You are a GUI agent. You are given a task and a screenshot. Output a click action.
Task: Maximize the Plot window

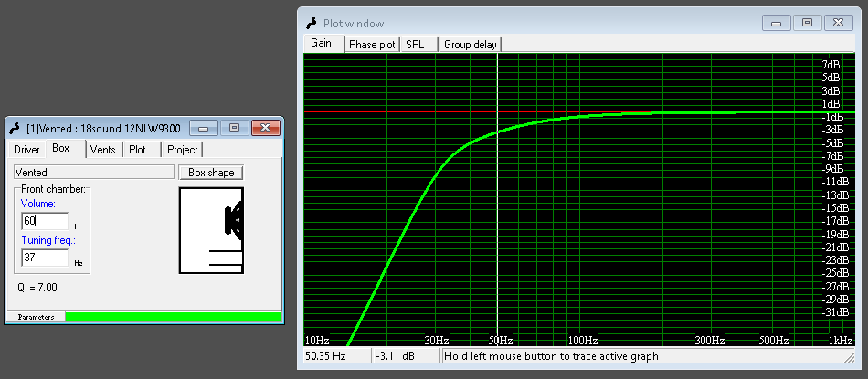(x=806, y=23)
